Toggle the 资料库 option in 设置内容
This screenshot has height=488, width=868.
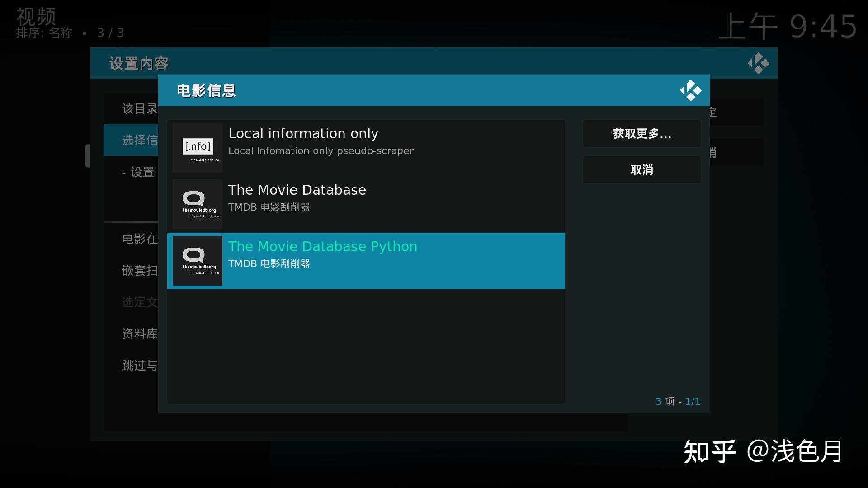coord(131,333)
